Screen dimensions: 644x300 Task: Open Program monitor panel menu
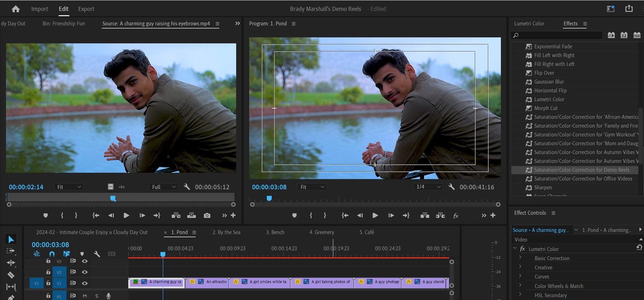coord(294,24)
